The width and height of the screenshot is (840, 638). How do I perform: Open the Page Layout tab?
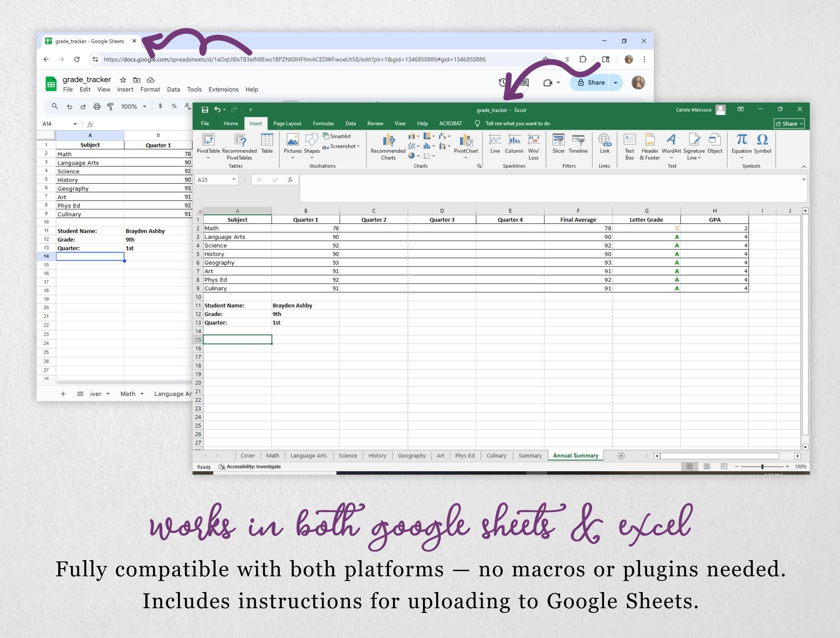point(287,123)
